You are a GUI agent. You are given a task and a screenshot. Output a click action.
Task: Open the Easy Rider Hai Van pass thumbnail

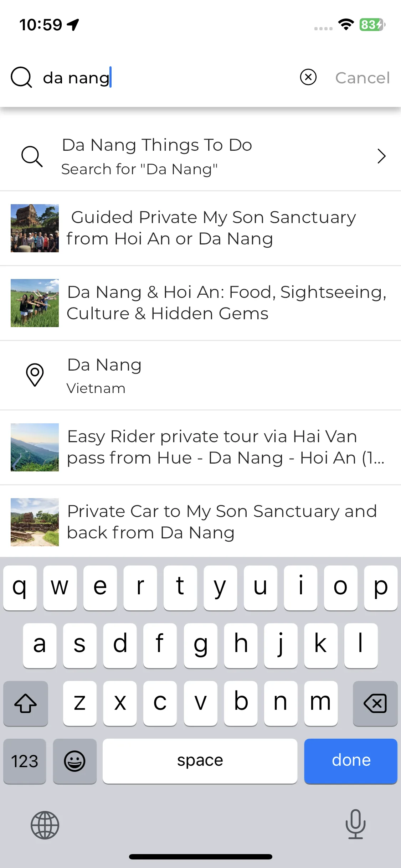click(35, 447)
